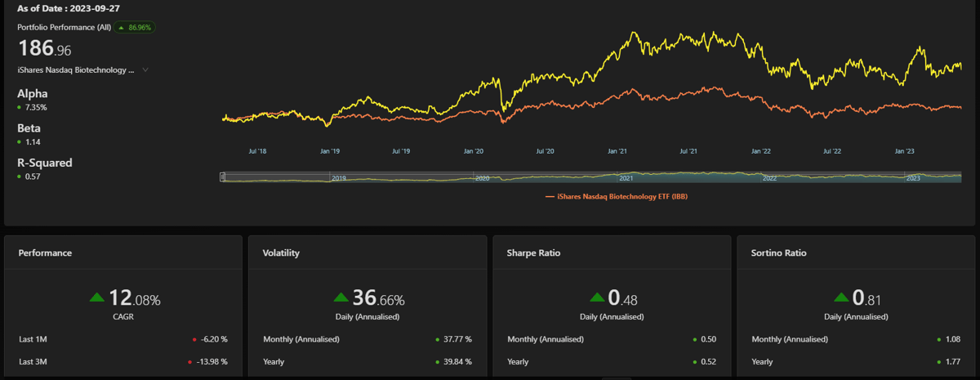
Task: Click the green 86.96% gain badge
Action: click(x=134, y=27)
